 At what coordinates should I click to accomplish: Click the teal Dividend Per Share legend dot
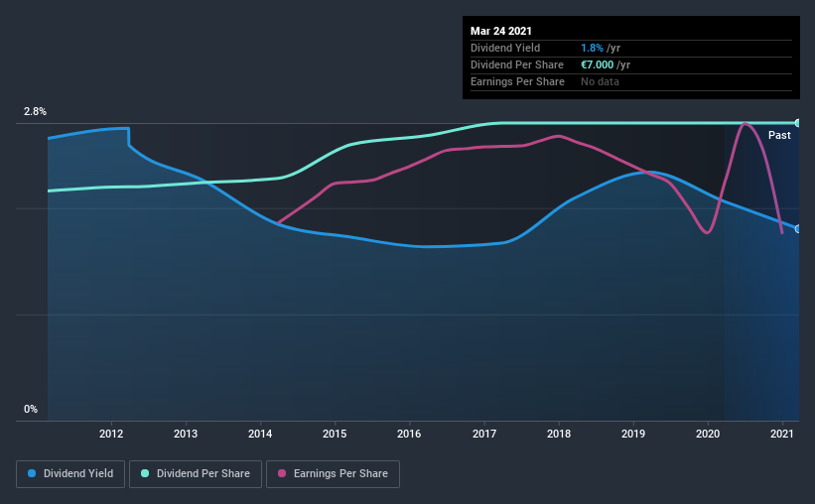145,473
